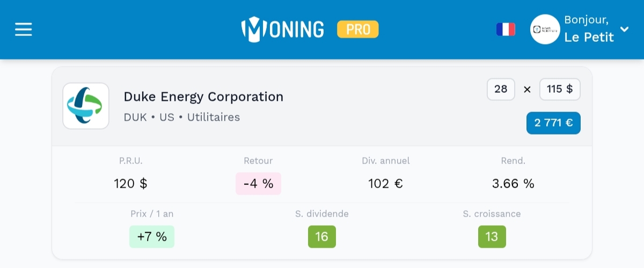Open the hamburger navigation menu
Image resolution: width=644 pixels, height=268 pixels.
24,29
